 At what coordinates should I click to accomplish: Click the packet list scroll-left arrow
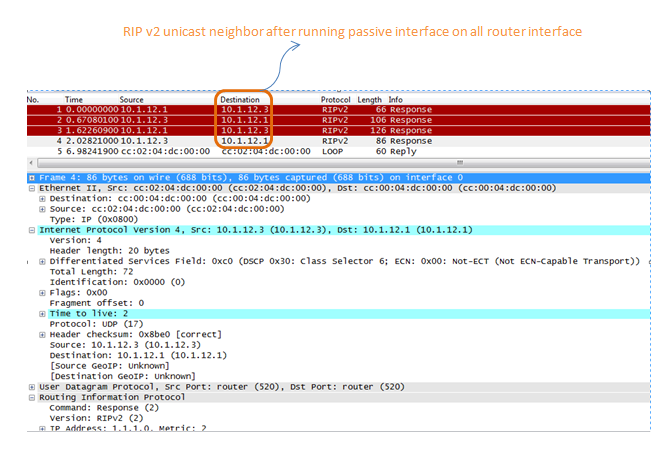click(31, 163)
